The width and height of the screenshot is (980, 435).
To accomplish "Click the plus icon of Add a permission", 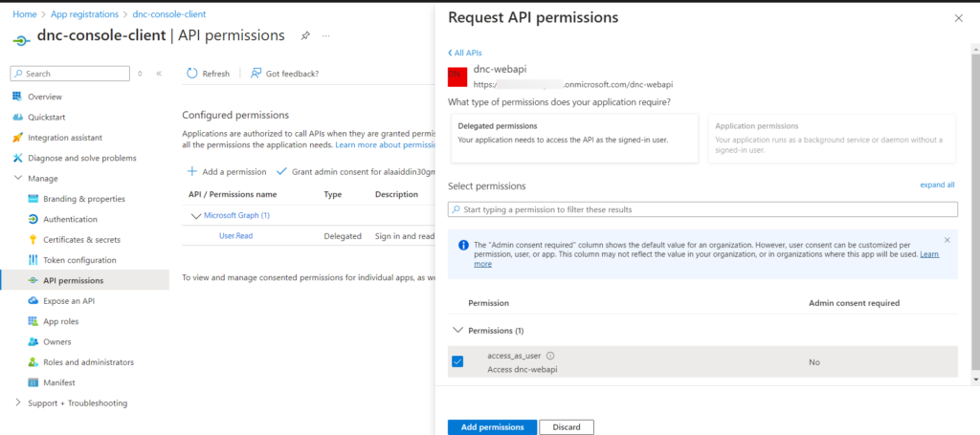I will tap(192, 172).
